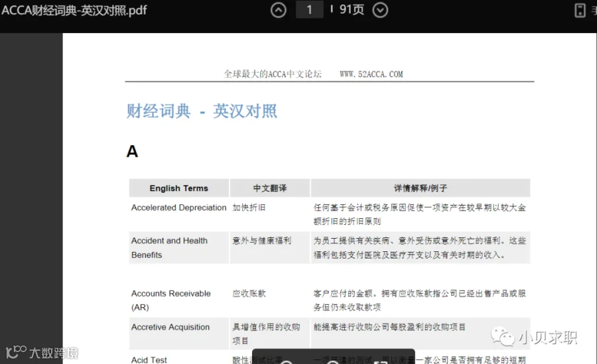
Task: Click the 大数跨境 watermark logo
Action: point(42,353)
